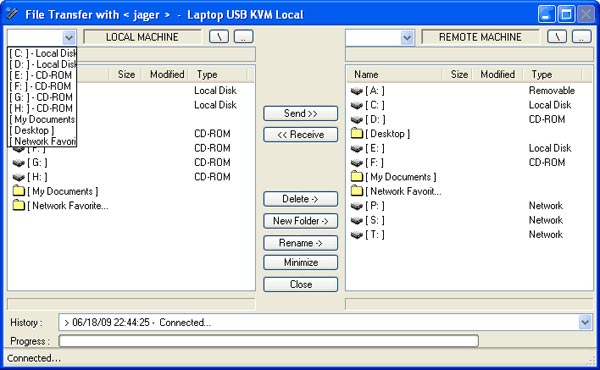Choose Network Favorites in the drive dropdown list
This screenshot has height=370, width=600.
coord(42,141)
